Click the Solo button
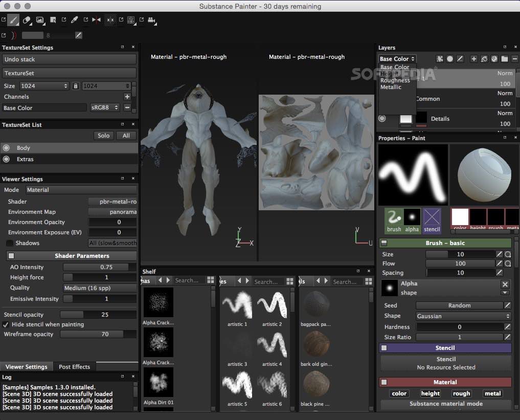Viewport: 520px width, 420px height. coord(103,136)
